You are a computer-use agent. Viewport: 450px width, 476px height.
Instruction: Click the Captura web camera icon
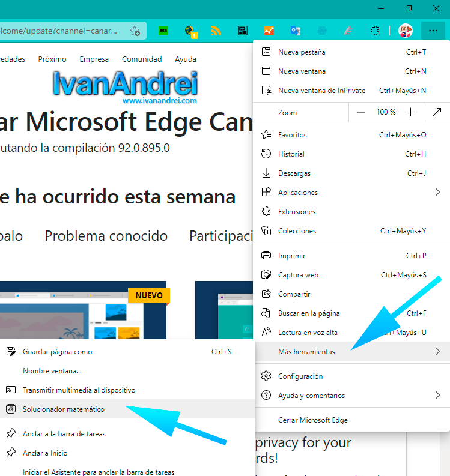266,274
